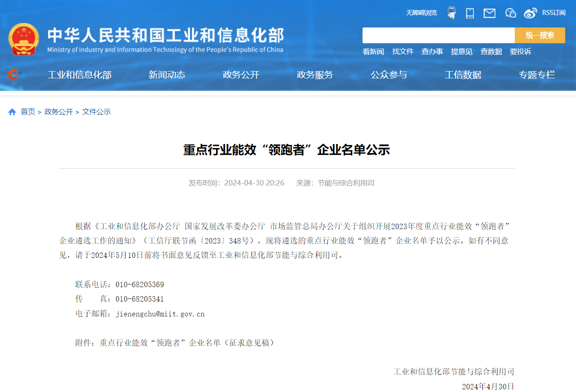Screen dimensions: 576x392
Task: Open the attachment 重点行业能效“领跑者”企业名单 link
Action: point(187,342)
